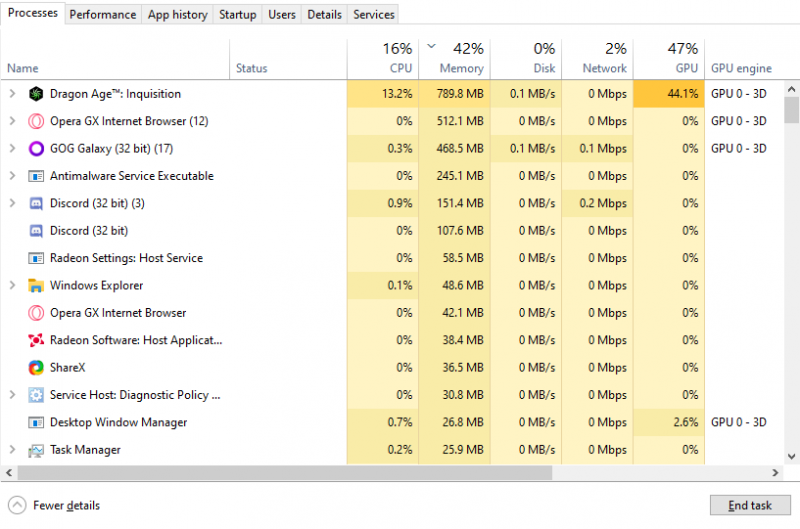This screenshot has width=800, height=529.
Task: Click the Discord (32 bit) (3) icon
Action: pyautogui.click(x=36, y=204)
